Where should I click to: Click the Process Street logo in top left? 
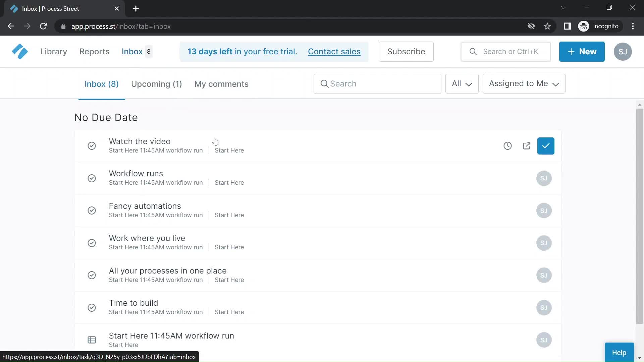[19, 51]
